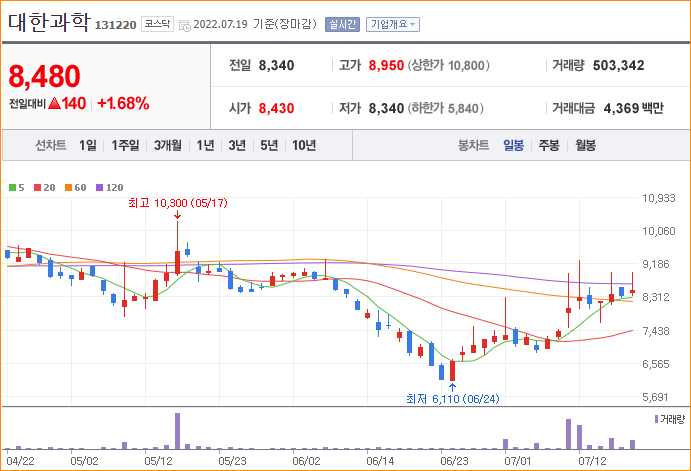Screen dimensions: 691x471
Task: Click the 하한가 5,840 text
Action: tap(446, 108)
